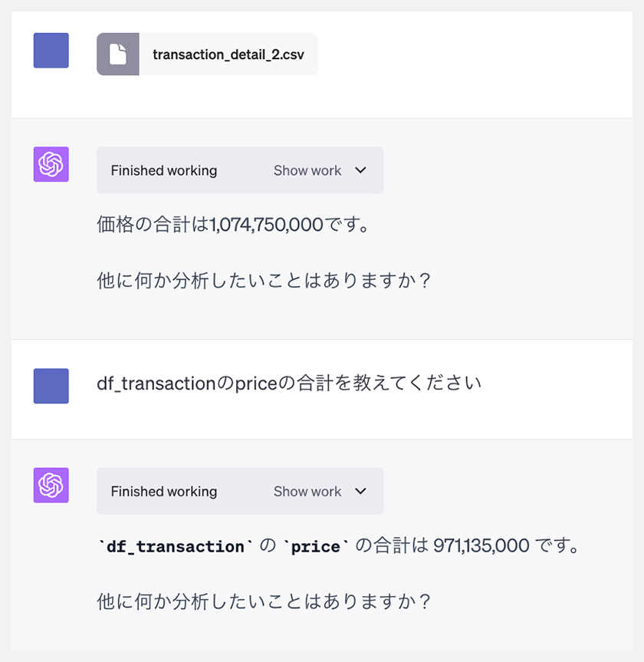Click the first 他に何か分析したいことはありますか line
The width and height of the screenshot is (644, 662).
pyautogui.click(x=264, y=281)
